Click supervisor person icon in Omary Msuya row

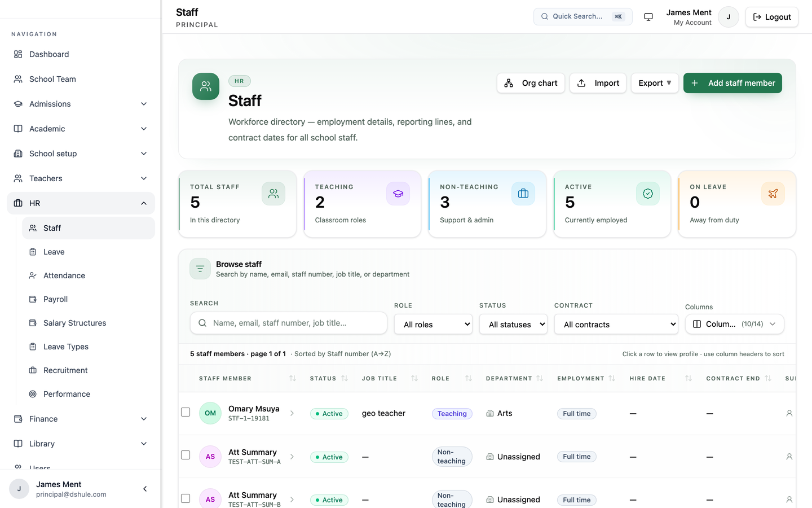point(789,413)
